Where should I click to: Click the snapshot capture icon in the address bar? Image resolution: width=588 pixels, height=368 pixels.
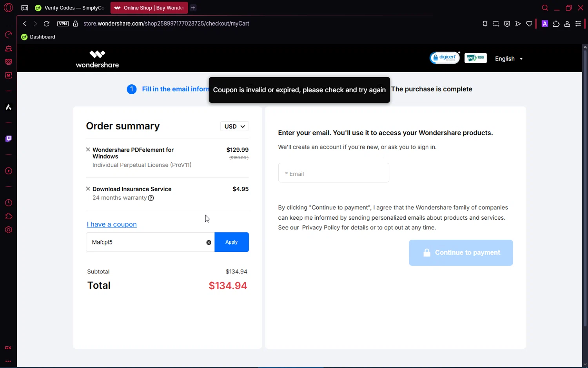coord(496,24)
